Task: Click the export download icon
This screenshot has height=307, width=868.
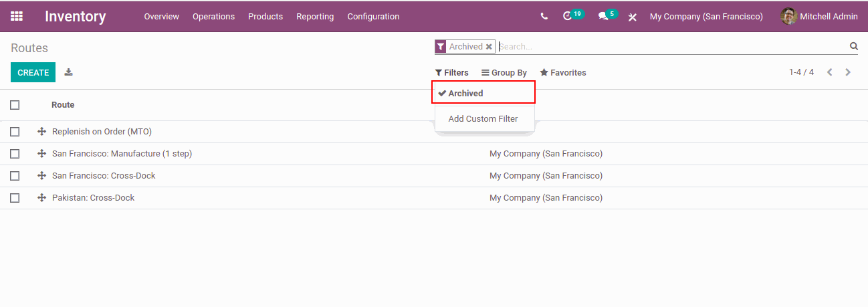Action: pos(68,72)
